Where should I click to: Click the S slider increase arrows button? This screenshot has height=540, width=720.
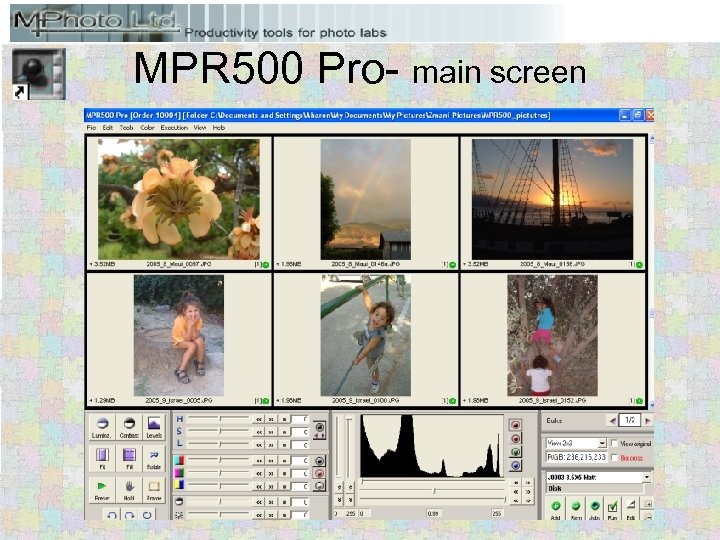tap(271, 432)
